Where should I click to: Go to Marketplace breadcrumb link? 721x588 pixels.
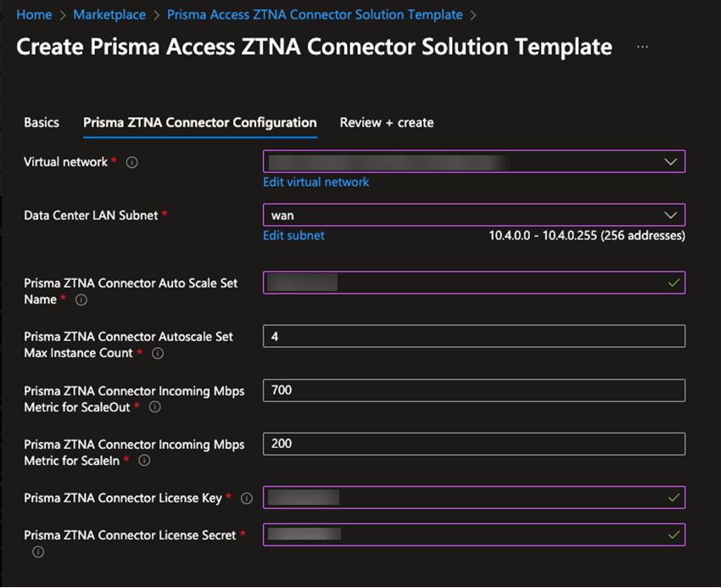[x=109, y=14]
